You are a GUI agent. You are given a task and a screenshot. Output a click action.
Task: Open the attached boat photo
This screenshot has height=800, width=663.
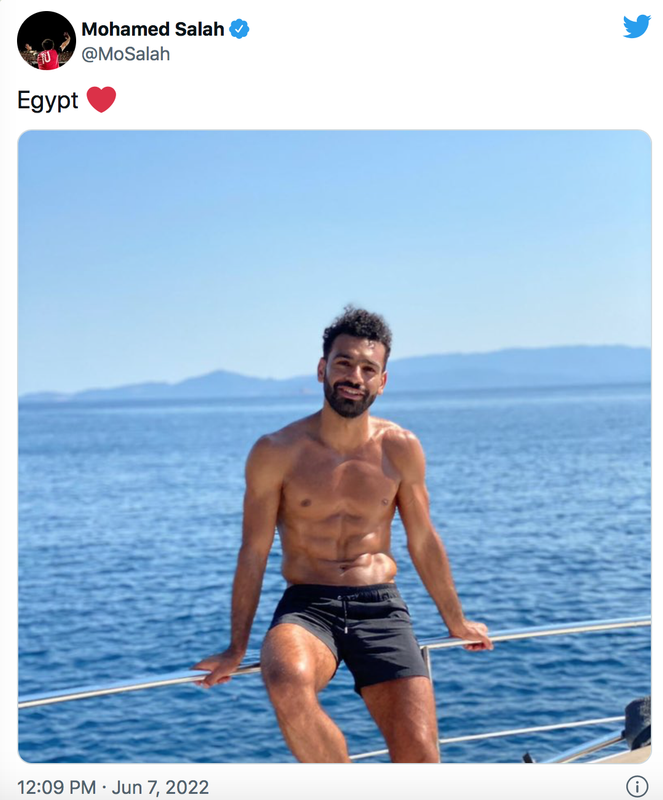(335, 446)
